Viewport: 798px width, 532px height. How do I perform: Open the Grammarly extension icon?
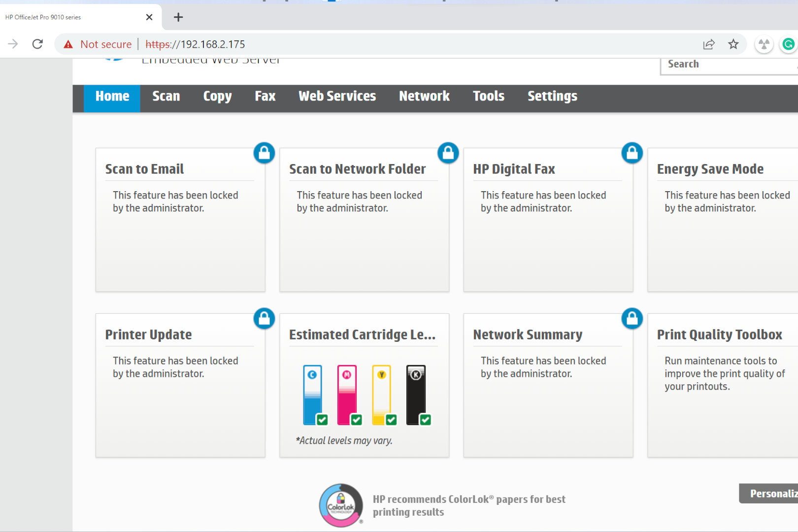(x=788, y=44)
